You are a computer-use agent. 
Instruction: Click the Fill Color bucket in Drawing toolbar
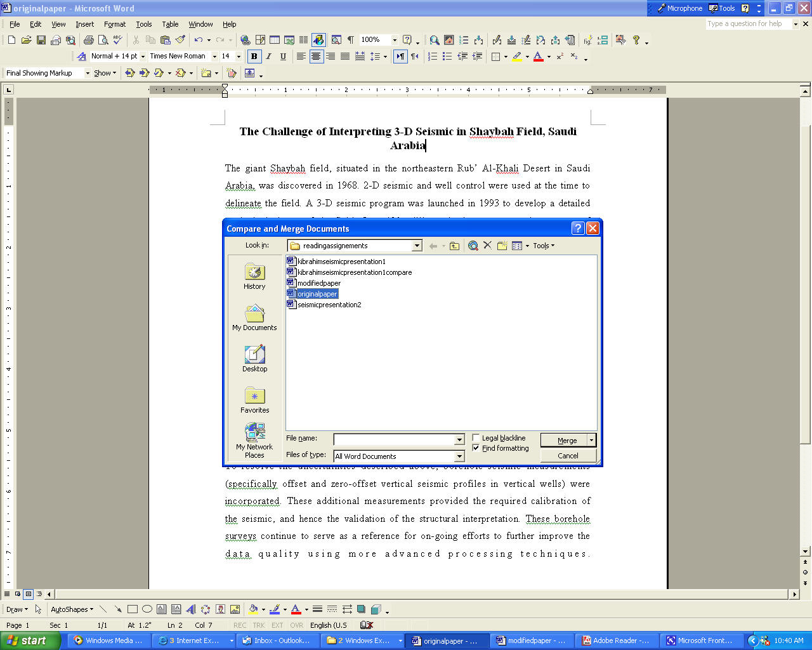pyautogui.click(x=253, y=609)
